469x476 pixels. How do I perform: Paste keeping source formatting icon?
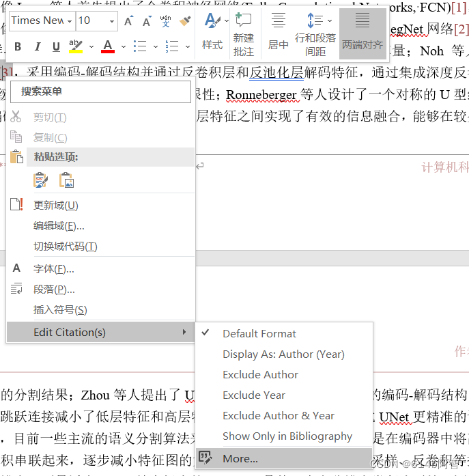[x=41, y=180]
